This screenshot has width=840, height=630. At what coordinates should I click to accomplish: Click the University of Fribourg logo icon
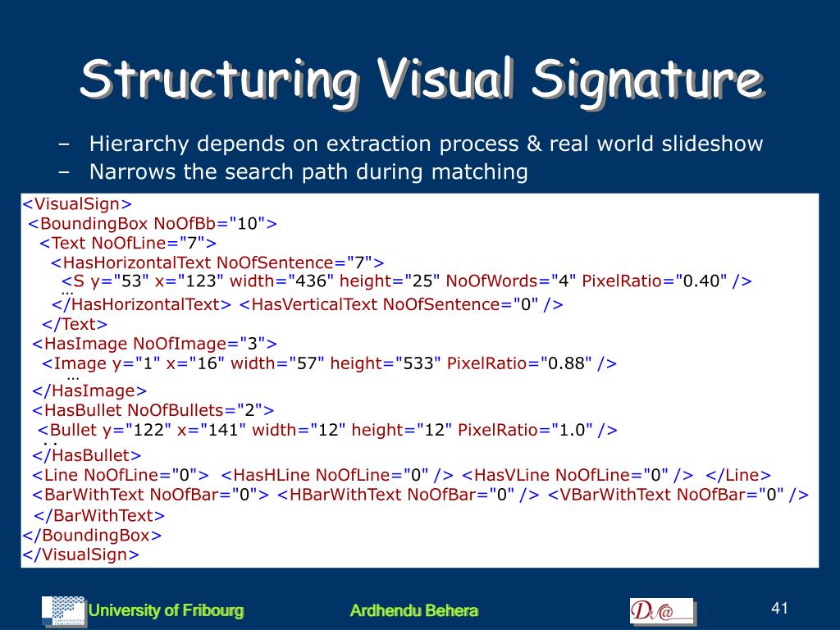pos(64,611)
